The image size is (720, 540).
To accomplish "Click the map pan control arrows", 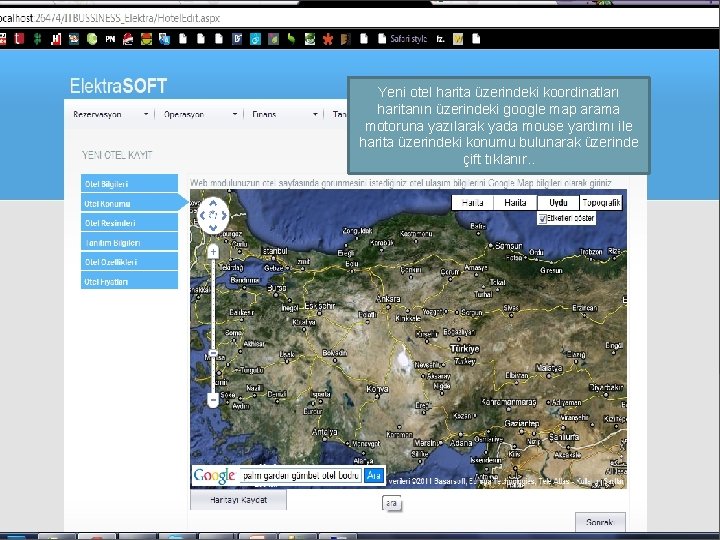I will [213, 215].
